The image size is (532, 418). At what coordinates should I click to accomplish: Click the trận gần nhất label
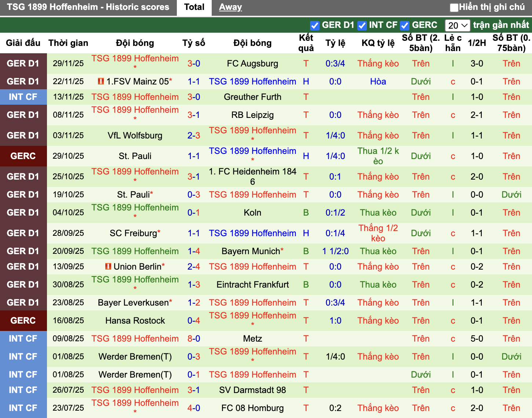(501, 25)
